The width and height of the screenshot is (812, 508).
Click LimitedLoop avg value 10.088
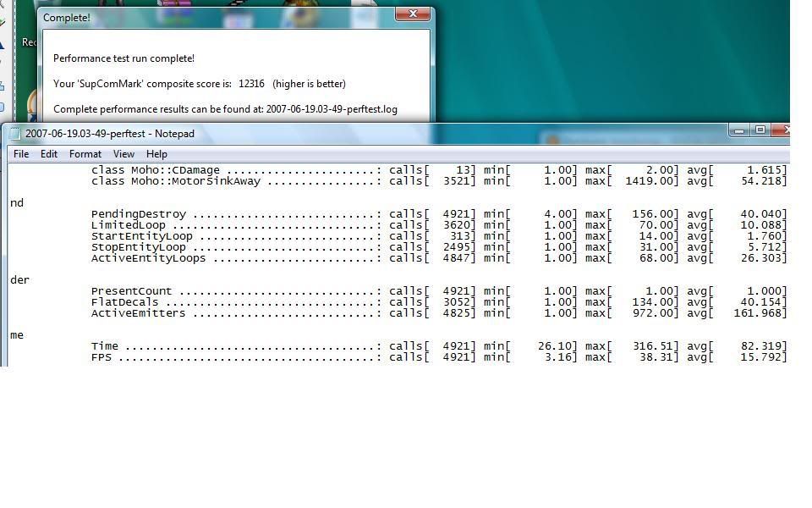point(761,225)
